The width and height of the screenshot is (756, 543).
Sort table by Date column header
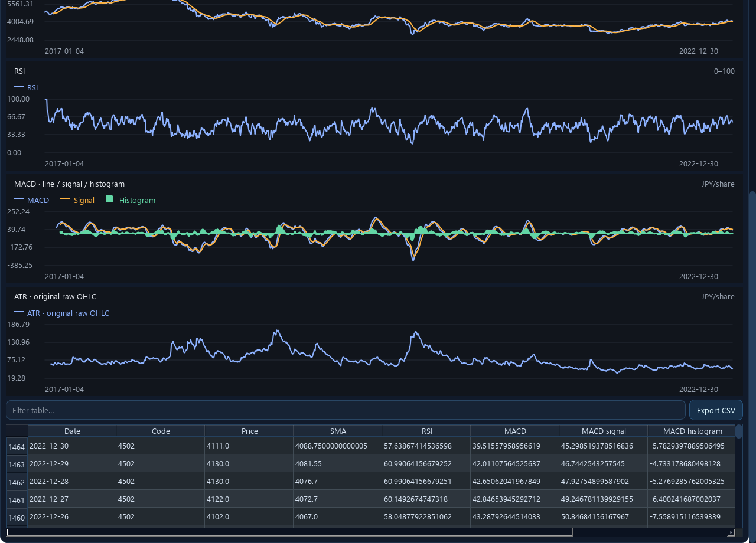(x=72, y=431)
